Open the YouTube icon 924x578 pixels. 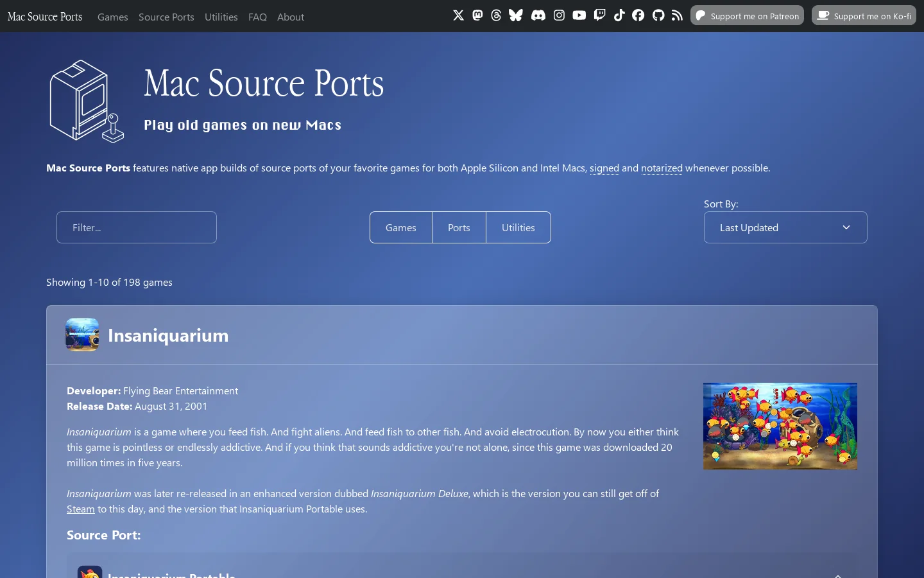tap(579, 15)
